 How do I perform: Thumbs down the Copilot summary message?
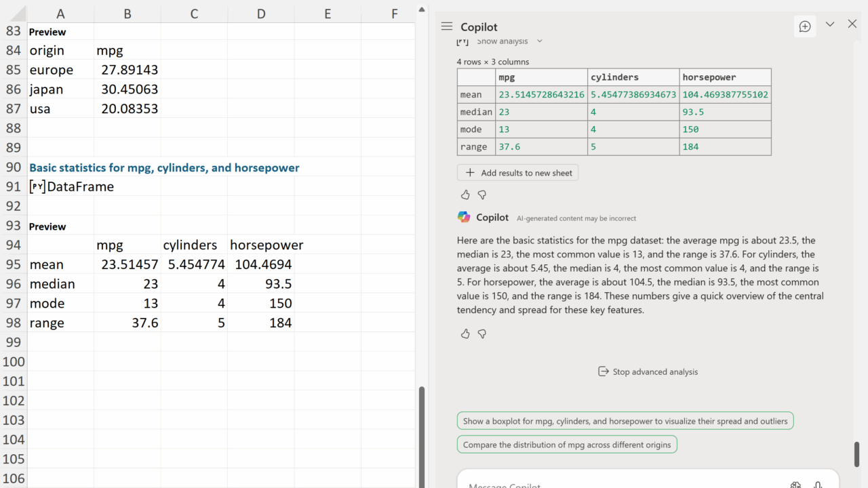[482, 334]
